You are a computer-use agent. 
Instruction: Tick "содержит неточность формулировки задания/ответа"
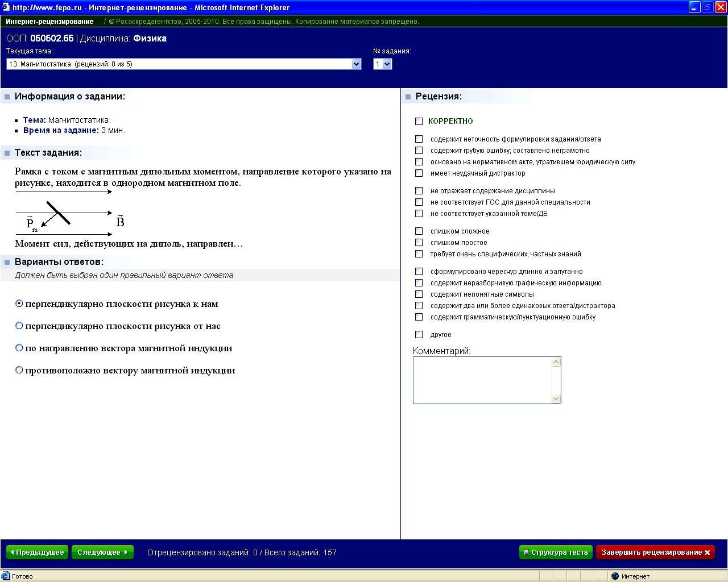(419, 139)
